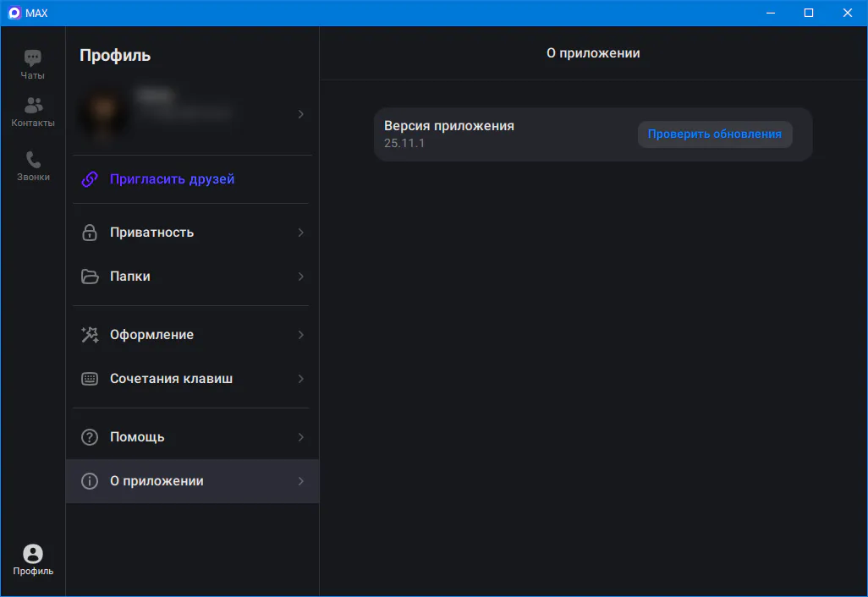Close the MAX window

(848, 13)
